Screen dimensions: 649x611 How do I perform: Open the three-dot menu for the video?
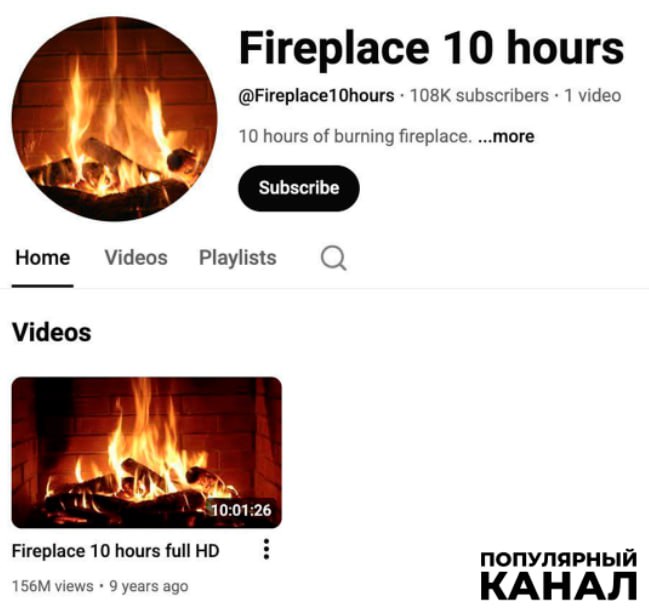point(267,549)
